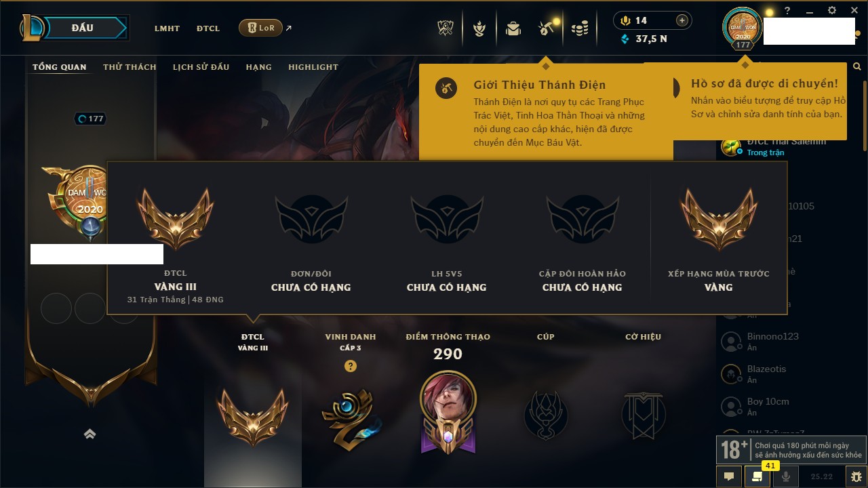Open chat bubble icon at bottom right

(x=729, y=476)
